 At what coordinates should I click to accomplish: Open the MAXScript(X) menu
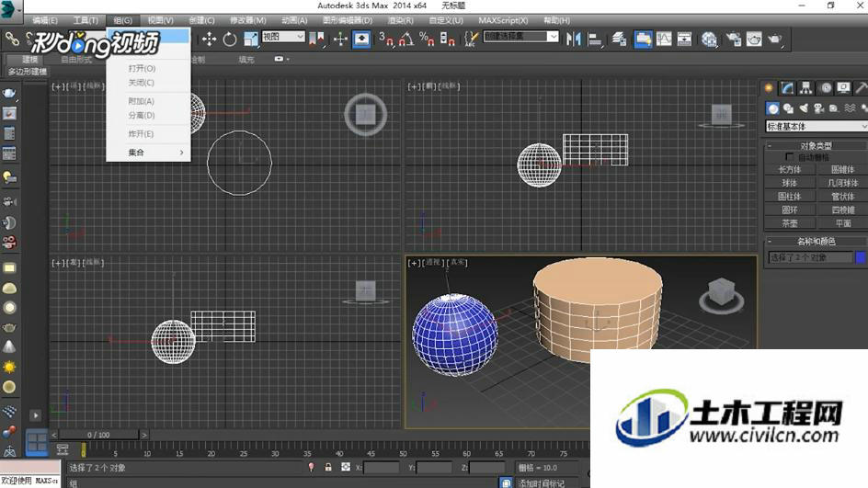pyautogui.click(x=503, y=20)
